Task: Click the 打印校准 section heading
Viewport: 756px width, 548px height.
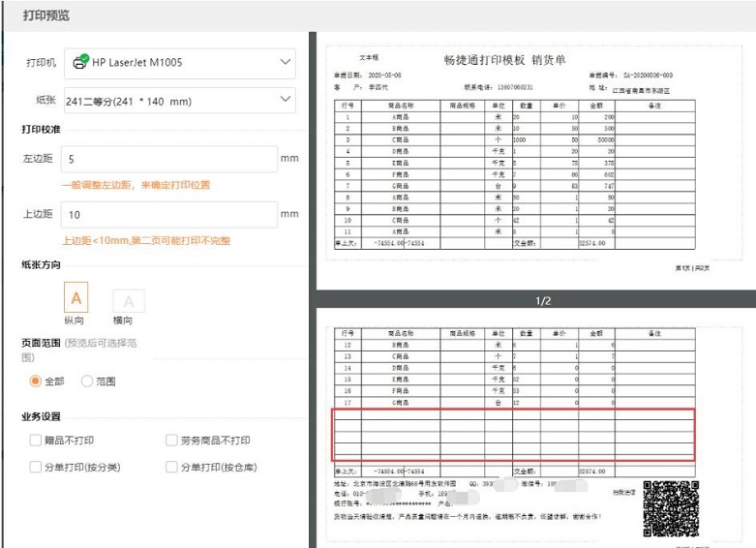Action: pyautogui.click(x=41, y=130)
